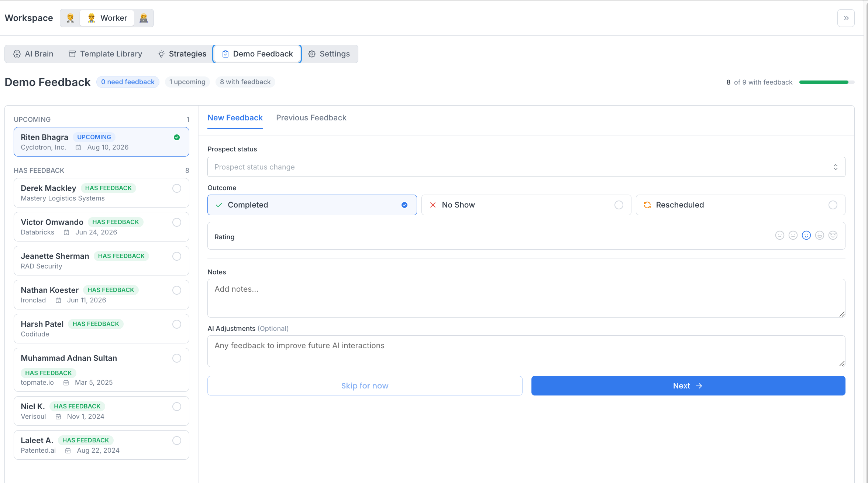Click the Completed outcome radio dot

tap(404, 205)
